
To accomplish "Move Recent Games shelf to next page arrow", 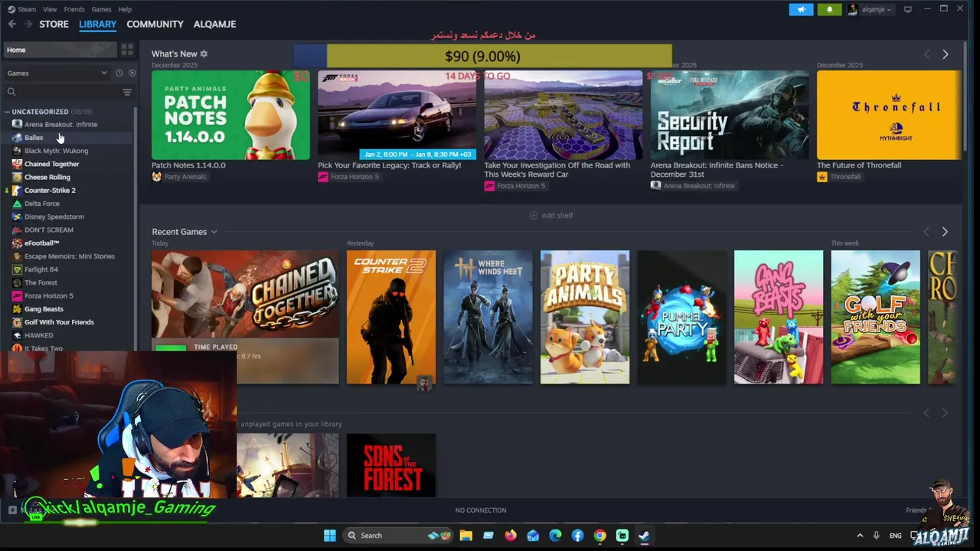I will tap(944, 232).
